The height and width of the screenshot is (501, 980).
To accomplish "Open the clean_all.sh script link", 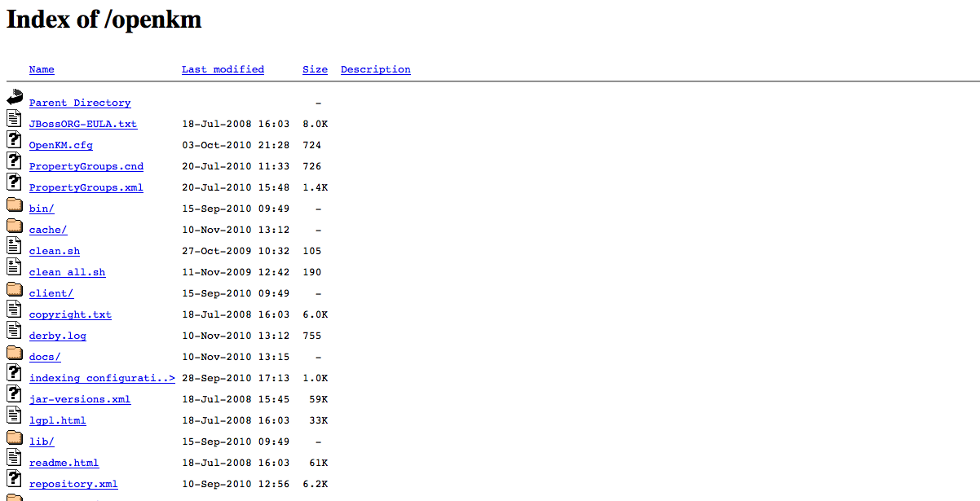I will coord(68,272).
